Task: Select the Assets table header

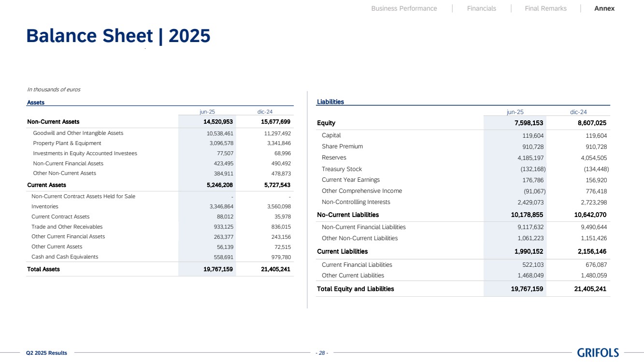Action: [x=36, y=102]
